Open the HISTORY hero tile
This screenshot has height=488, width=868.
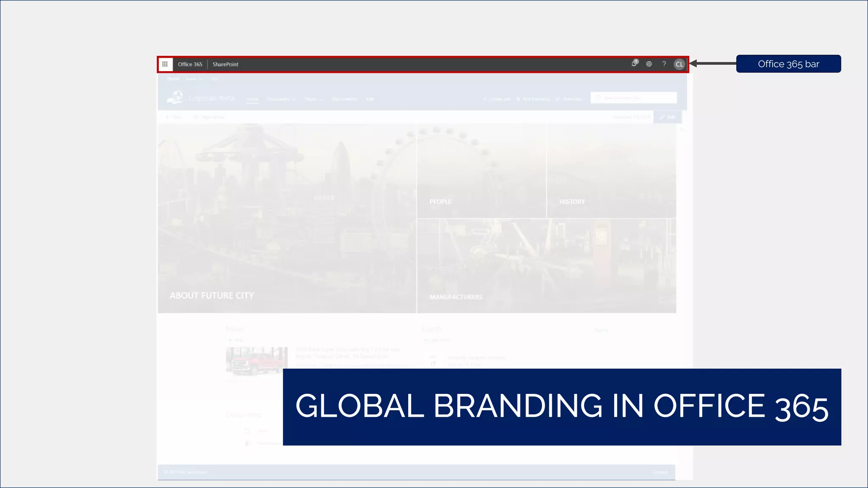click(611, 171)
